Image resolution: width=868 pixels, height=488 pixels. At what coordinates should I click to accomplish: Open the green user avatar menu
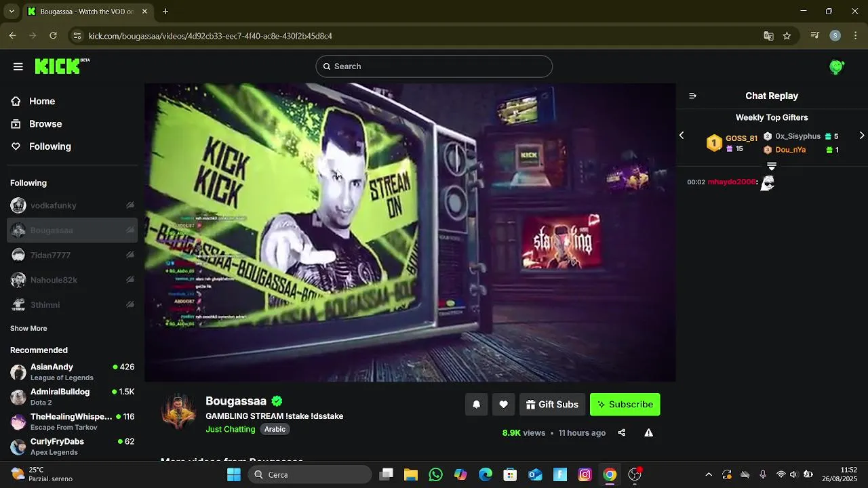[x=836, y=66]
